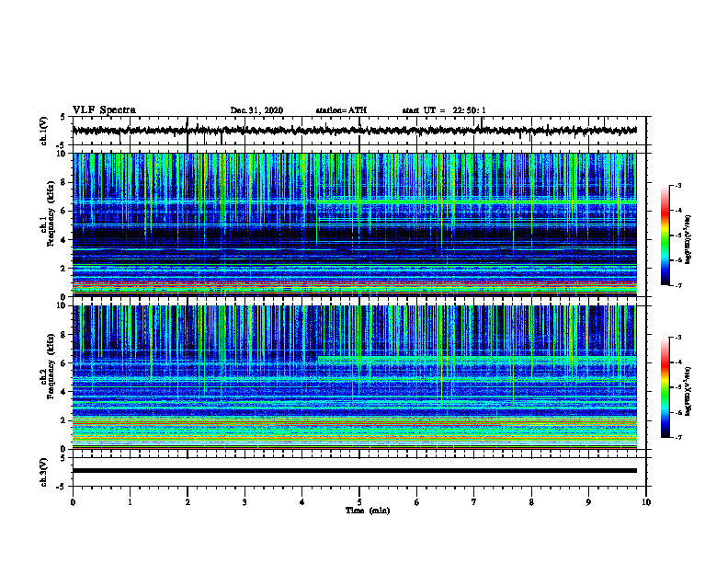The image size is (728, 563).
Task: Click the "Time (min)" axis title
Action: [x=368, y=511]
